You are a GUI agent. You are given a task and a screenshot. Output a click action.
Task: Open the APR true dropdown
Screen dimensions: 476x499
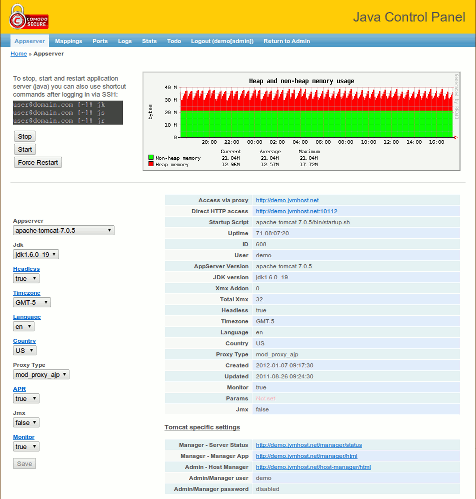26,398
